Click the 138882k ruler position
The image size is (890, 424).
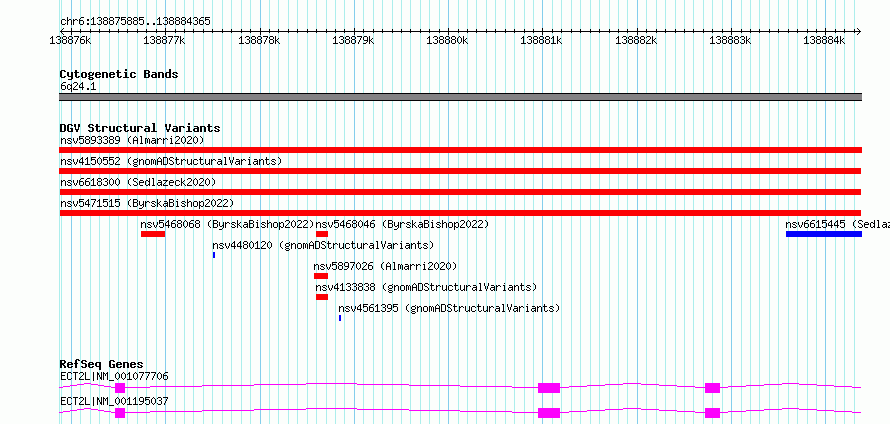coord(636,40)
